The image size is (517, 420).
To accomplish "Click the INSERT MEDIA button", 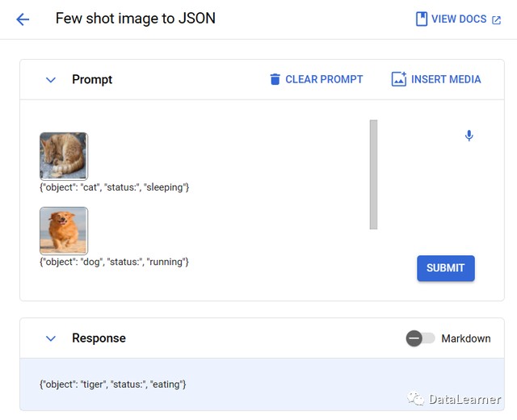I will click(445, 79).
